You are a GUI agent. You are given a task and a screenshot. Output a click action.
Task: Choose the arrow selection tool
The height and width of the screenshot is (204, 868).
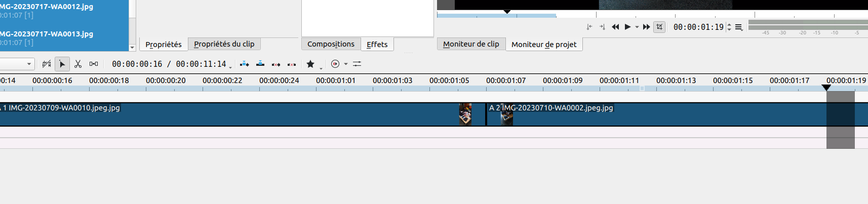coord(62,64)
